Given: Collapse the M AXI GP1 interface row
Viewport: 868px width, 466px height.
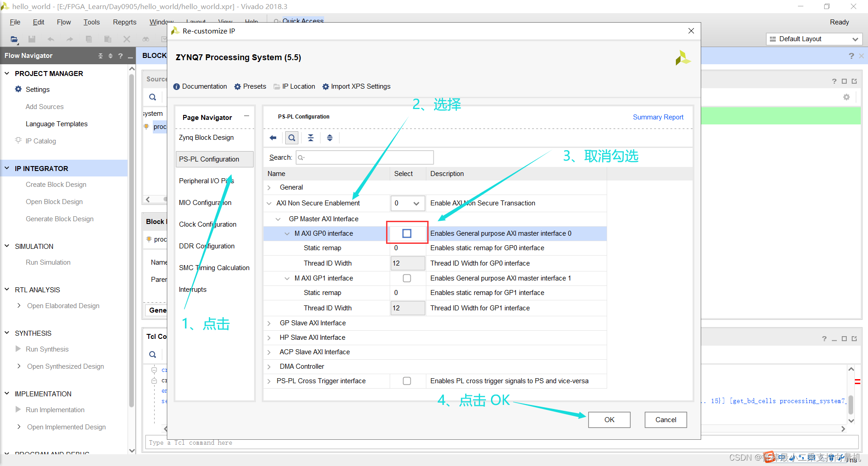Looking at the screenshot, I should [x=287, y=278].
